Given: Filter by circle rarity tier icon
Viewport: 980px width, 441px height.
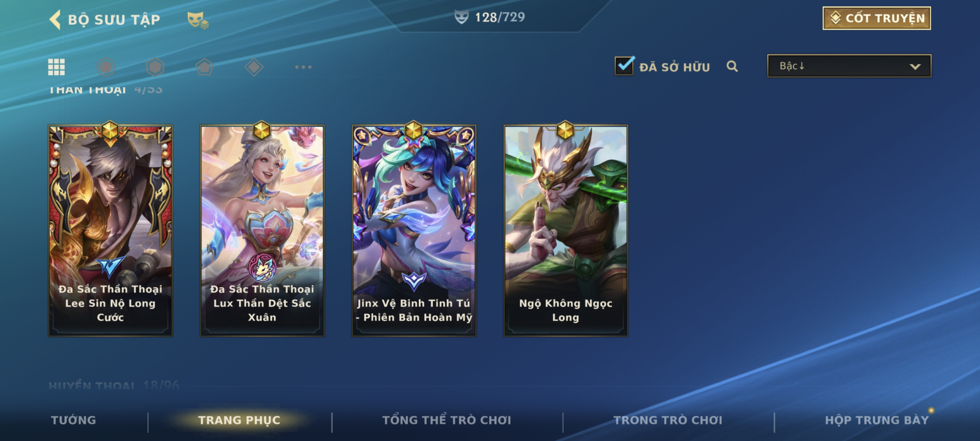Looking at the screenshot, I should point(106,67).
